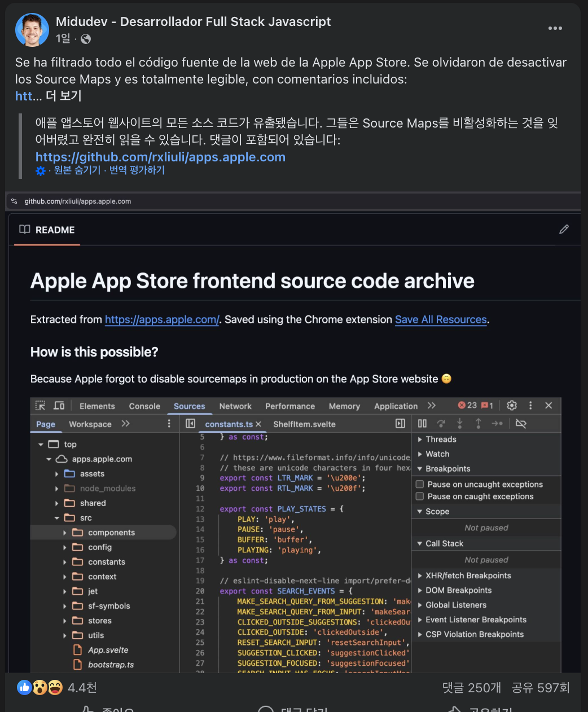588x712 pixels.
Task: Expand the components folder
Action: coord(64,533)
